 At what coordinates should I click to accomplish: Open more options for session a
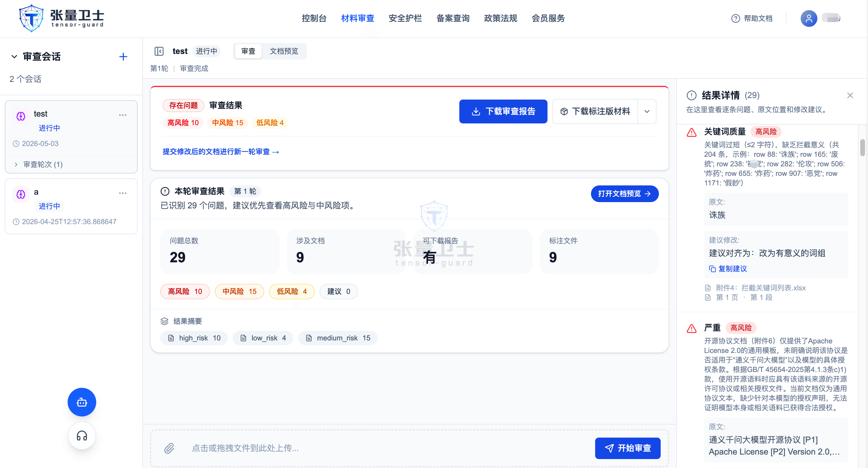coord(123,193)
